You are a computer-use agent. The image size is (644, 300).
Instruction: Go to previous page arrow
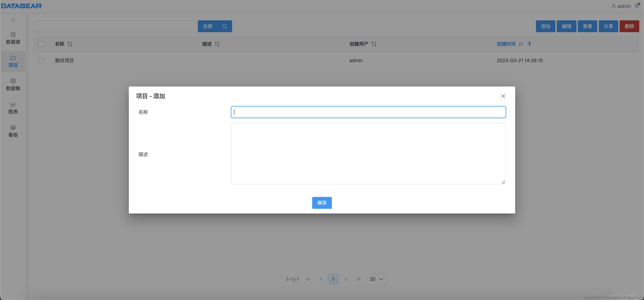click(320, 279)
